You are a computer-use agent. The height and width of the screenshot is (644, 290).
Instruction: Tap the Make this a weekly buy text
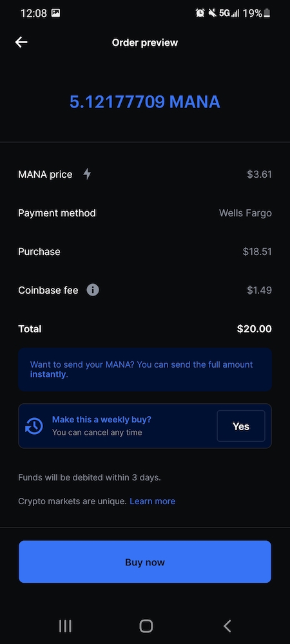click(x=101, y=419)
